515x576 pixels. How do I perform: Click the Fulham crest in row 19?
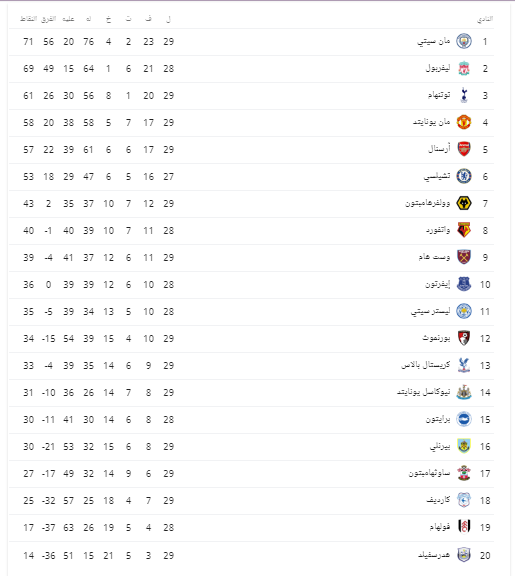(464, 527)
